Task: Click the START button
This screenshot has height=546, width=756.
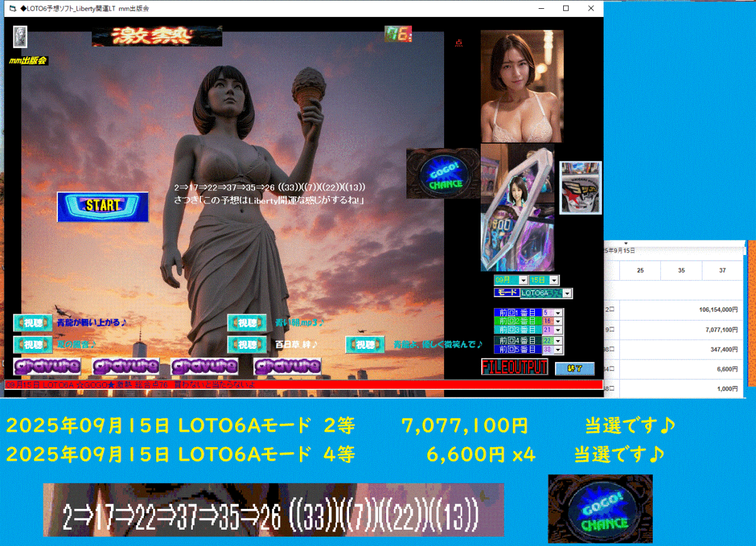Action: [x=103, y=207]
